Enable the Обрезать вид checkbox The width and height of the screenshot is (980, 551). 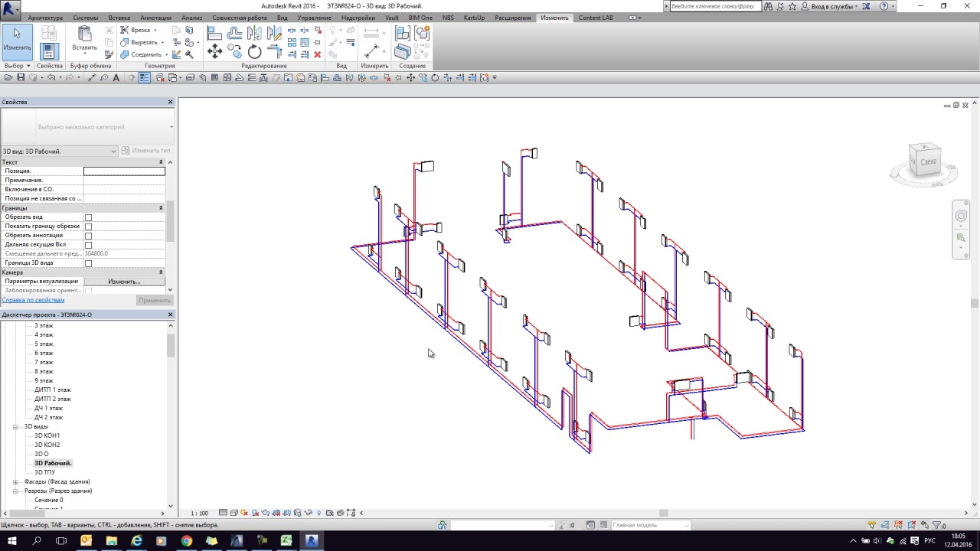coord(88,217)
